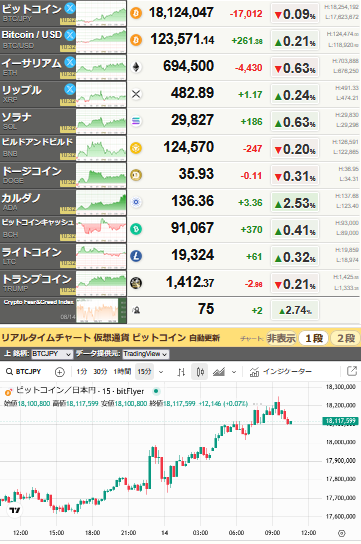Click the Solana logo icon
The image size is (361, 544).
(x=136, y=121)
